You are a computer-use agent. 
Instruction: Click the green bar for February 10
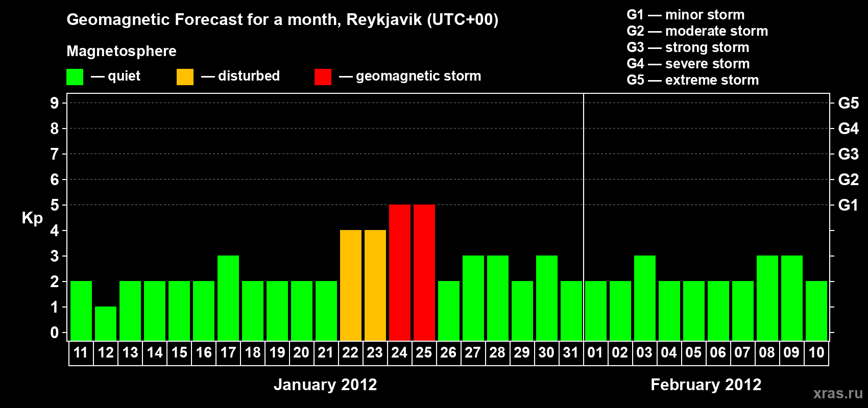(816, 311)
